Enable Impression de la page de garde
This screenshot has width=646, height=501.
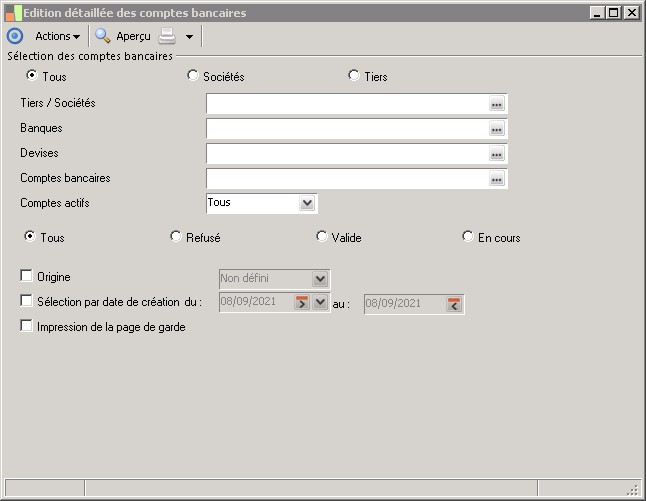coord(27,326)
